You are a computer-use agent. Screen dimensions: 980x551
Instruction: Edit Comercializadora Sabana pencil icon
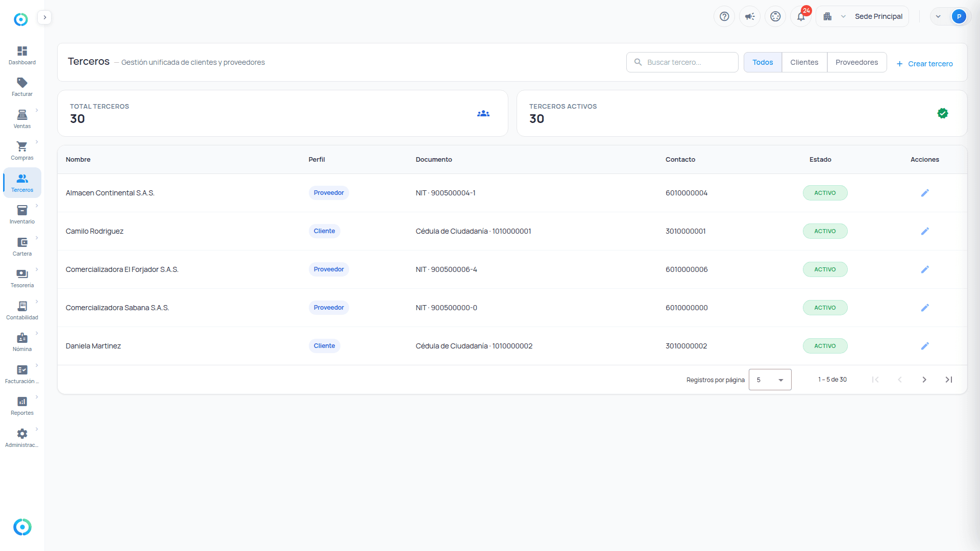click(x=925, y=308)
